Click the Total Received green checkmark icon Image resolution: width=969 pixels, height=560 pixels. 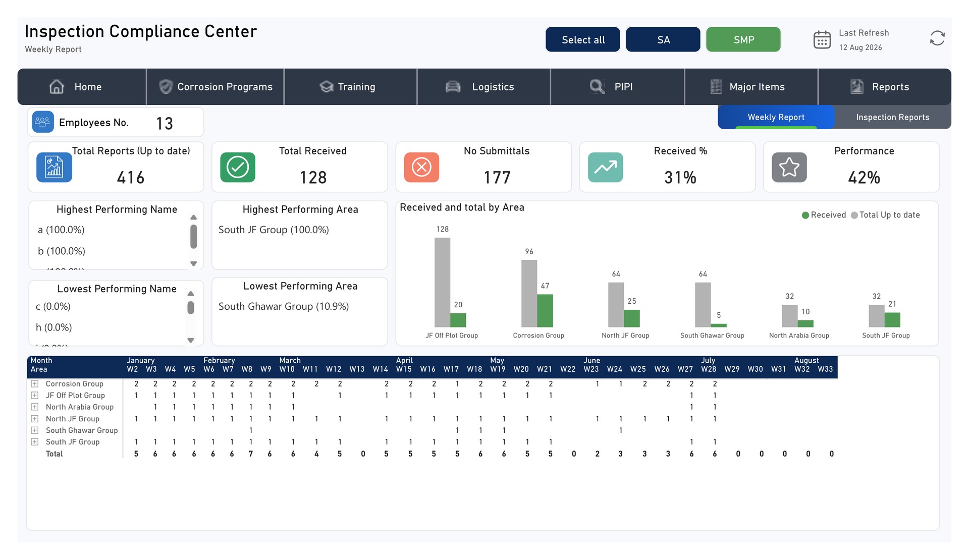coord(238,167)
